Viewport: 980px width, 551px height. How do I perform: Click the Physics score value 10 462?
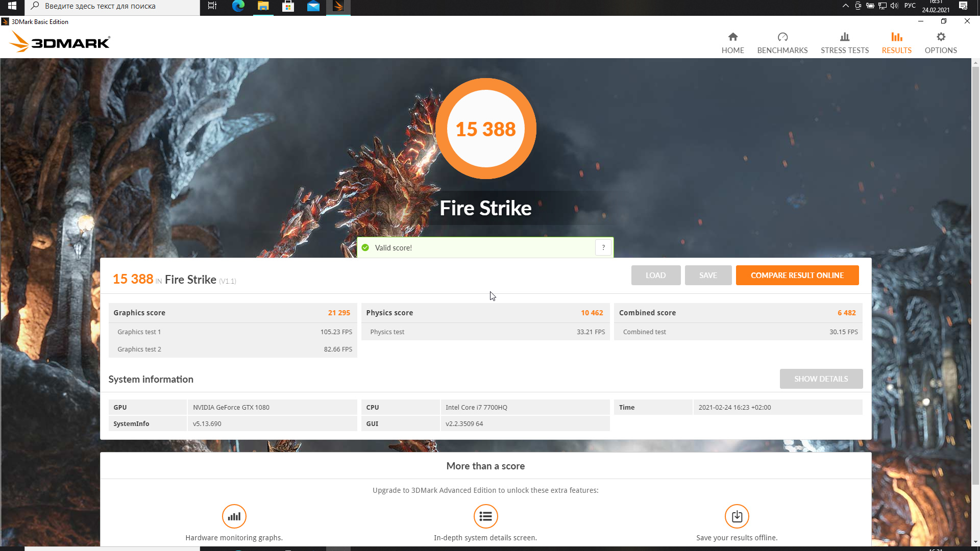(x=592, y=313)
